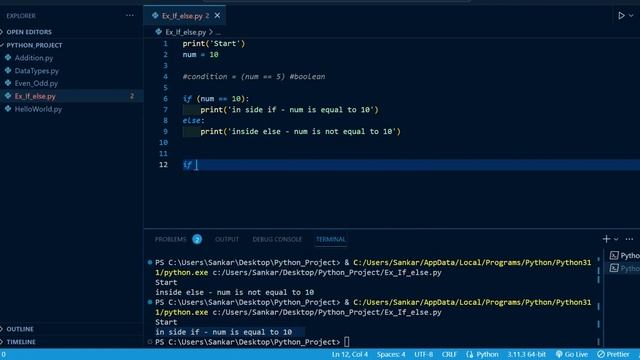Screen dimensions: 640x360
Task: Run the Python file with the play icon
Action: [621, 16]
